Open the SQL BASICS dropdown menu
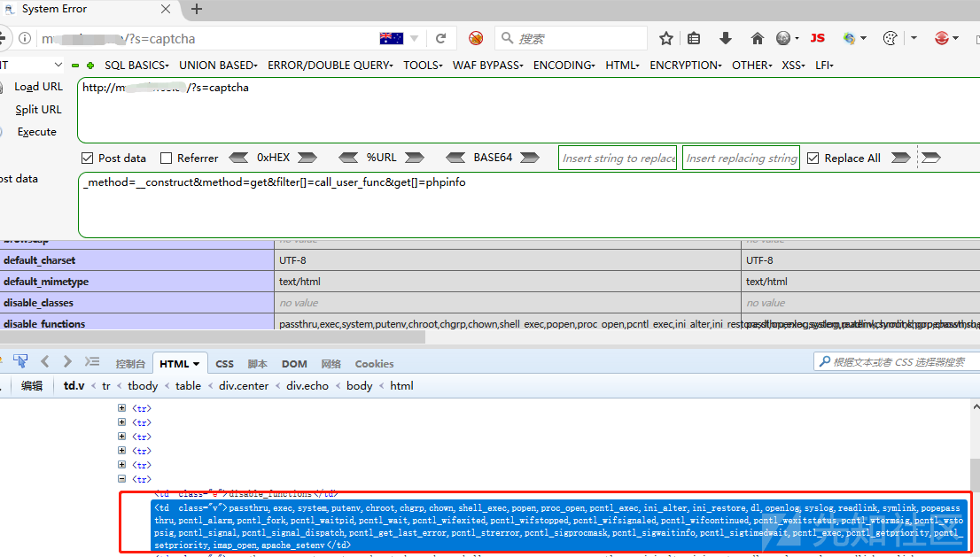980x557 pixels. [x=136, y=65]
